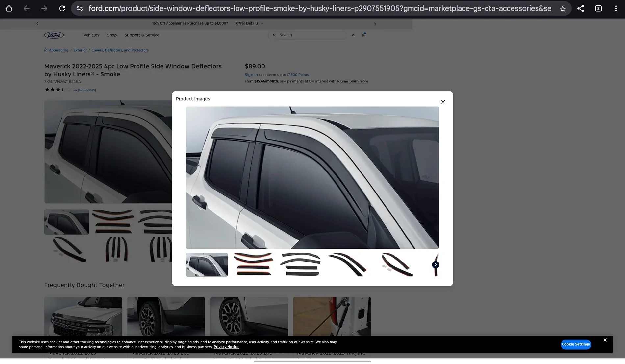Click the browser back arrow
Viewport: 625px width, 364px height.
[x=27, y=9]
